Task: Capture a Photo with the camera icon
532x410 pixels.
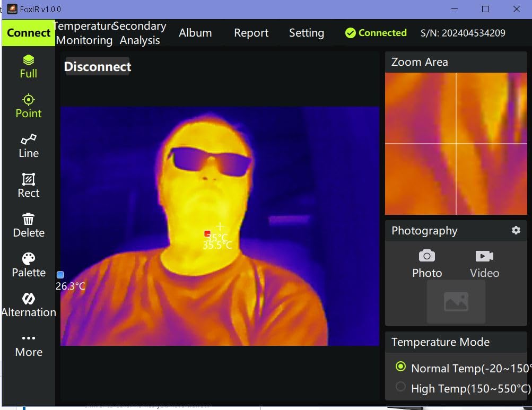Action: point(426,263)
